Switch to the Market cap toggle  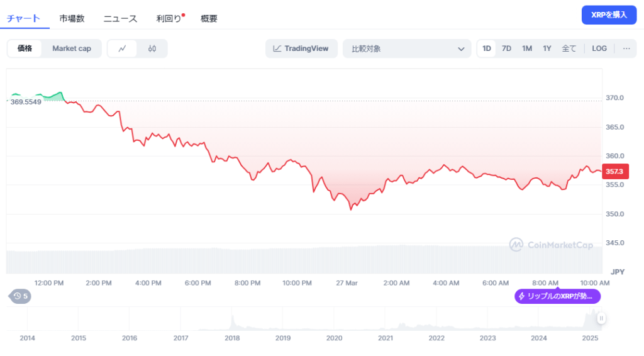[x=72, y=48]
